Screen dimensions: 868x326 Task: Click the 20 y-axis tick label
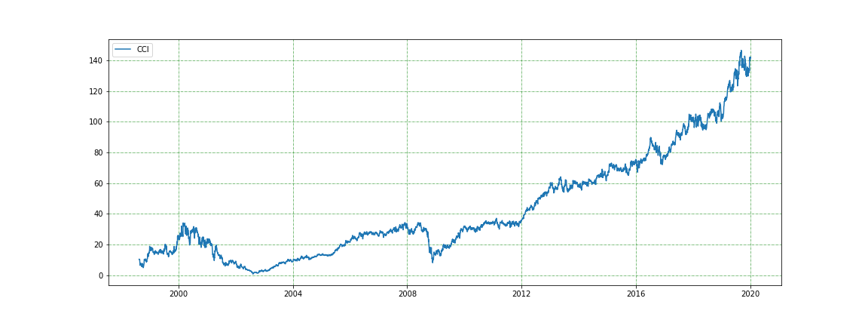coord(99,244)
